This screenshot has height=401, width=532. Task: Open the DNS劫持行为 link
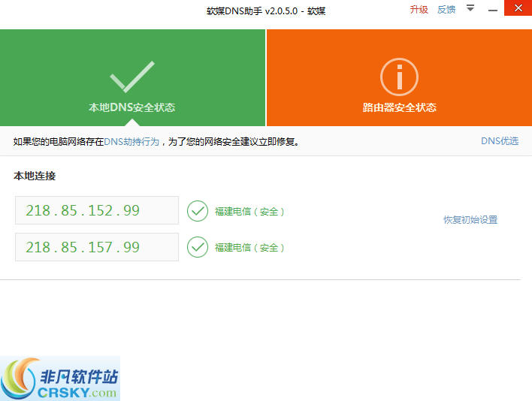pos(131,141)
